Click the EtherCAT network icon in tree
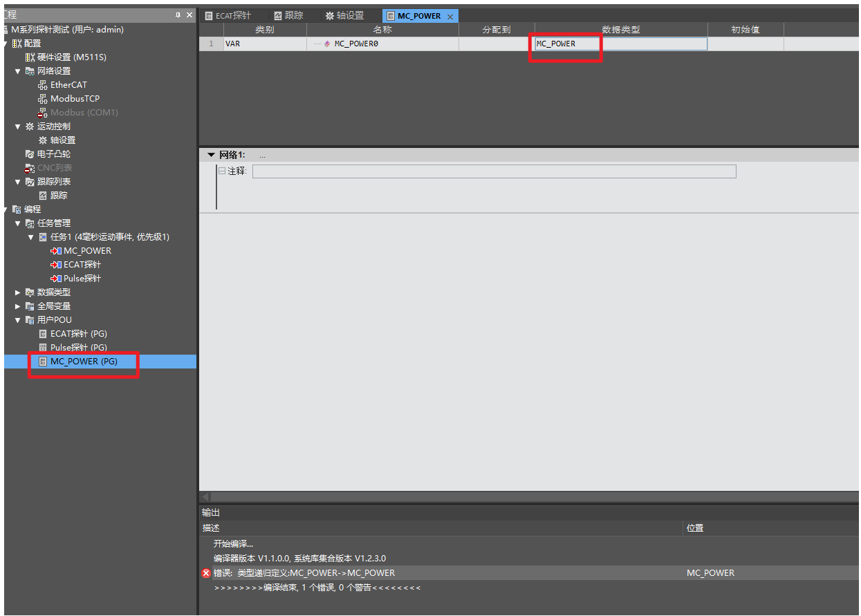 (x=43, y=85)
